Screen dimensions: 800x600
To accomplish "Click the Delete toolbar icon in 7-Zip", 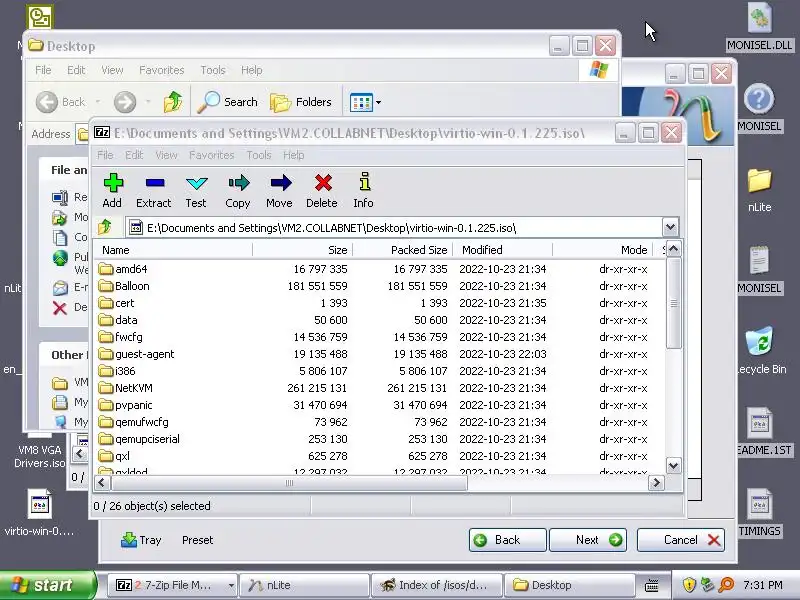I will (x=322, y=191).
